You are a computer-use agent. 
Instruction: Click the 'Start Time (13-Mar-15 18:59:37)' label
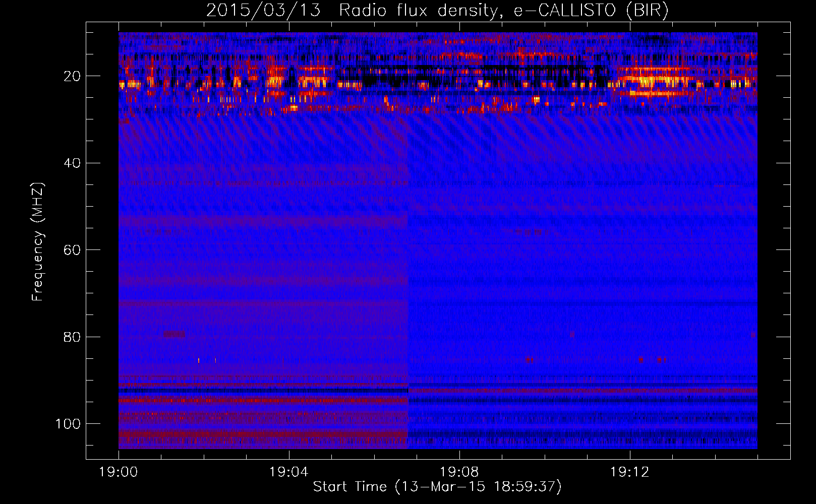point(437,487)
